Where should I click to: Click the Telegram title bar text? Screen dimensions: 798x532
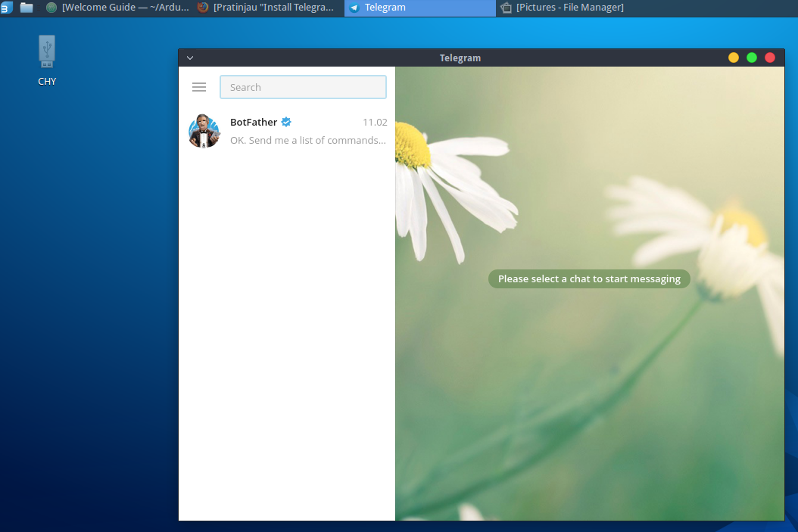460,58
